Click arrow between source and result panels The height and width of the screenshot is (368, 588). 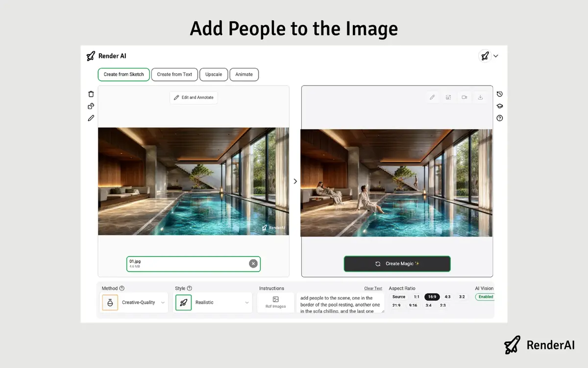[x=295, y=181]
